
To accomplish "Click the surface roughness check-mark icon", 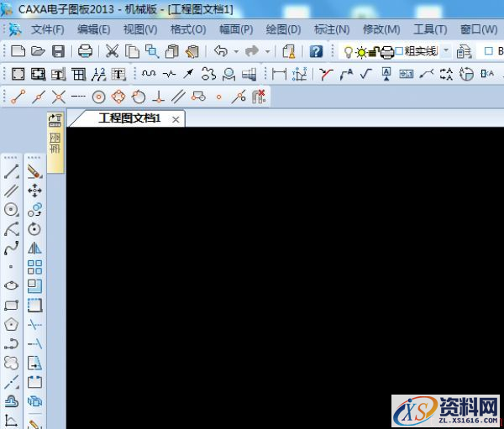I will pyautogui.click(x=366, y=74).
